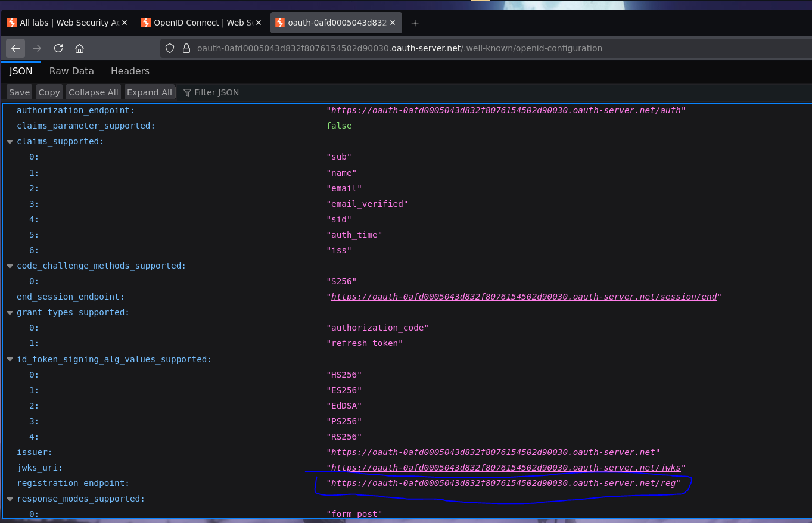Select the issuer key

coord(35,452)
